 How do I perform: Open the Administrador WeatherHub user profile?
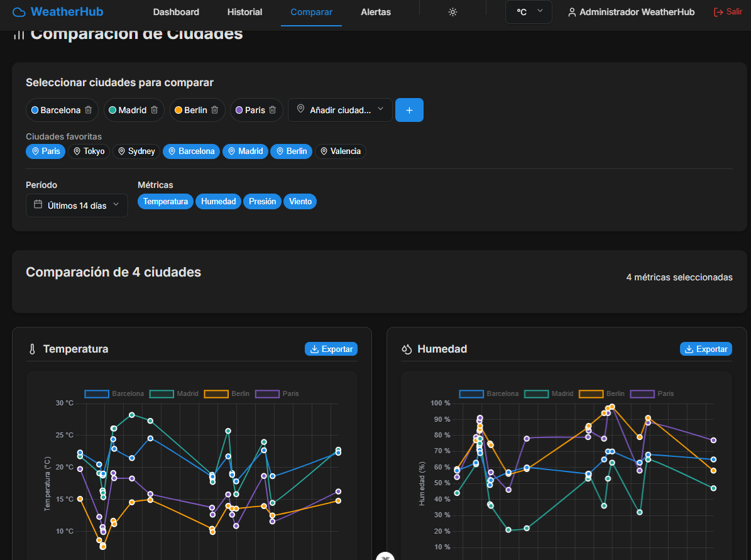click(x=631, y=12)
